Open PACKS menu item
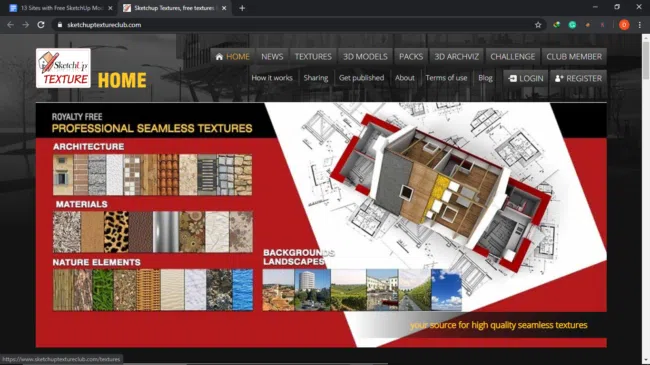Image resolution: width=650 pixels, height=365 pixels. pos(411,56)
